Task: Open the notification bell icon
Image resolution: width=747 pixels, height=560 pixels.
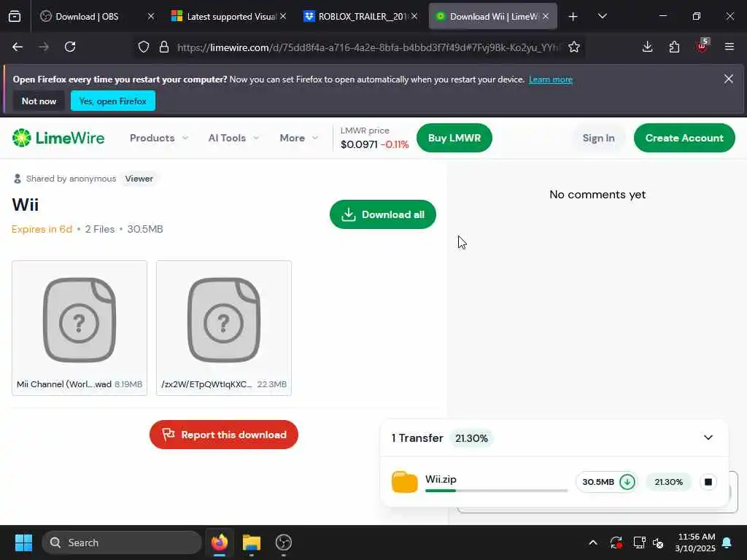Action: [727, 542]
